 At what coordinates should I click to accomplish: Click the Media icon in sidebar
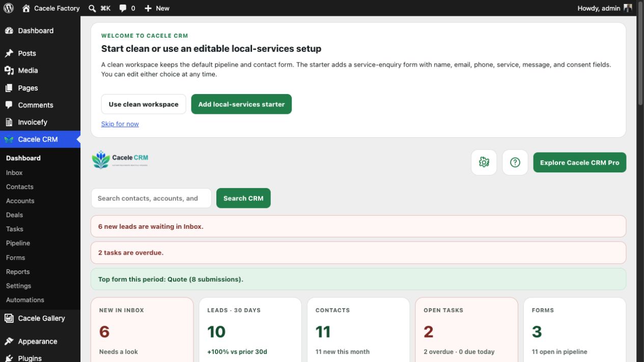(x=9, y=71)
